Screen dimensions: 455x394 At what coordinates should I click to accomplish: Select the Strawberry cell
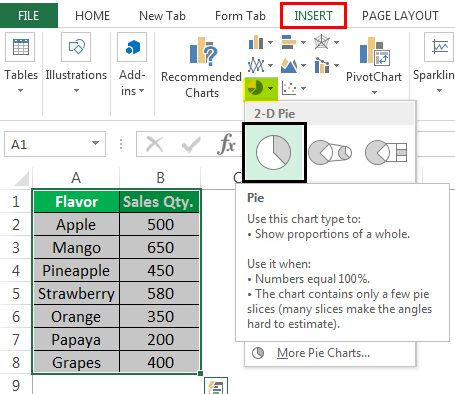click(76, 293)
